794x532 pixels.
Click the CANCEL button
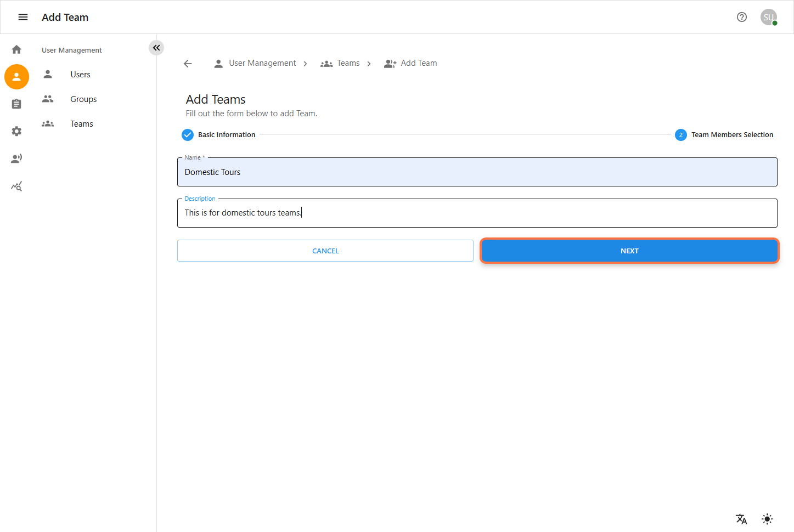(325, 251)
